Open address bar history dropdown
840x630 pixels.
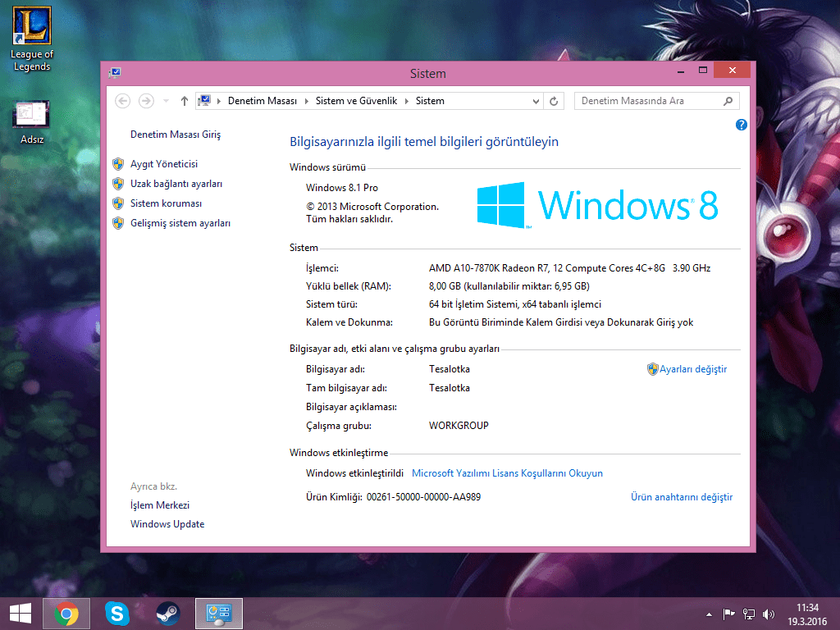[536, 101]
